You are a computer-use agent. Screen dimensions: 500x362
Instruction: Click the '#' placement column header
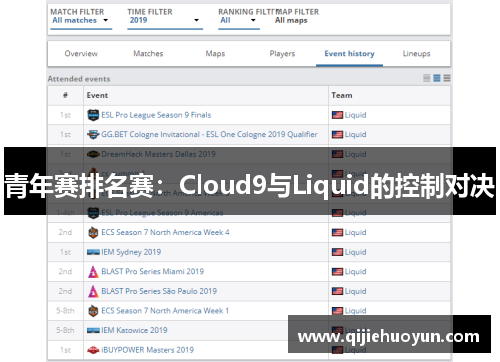coord(65,95)
